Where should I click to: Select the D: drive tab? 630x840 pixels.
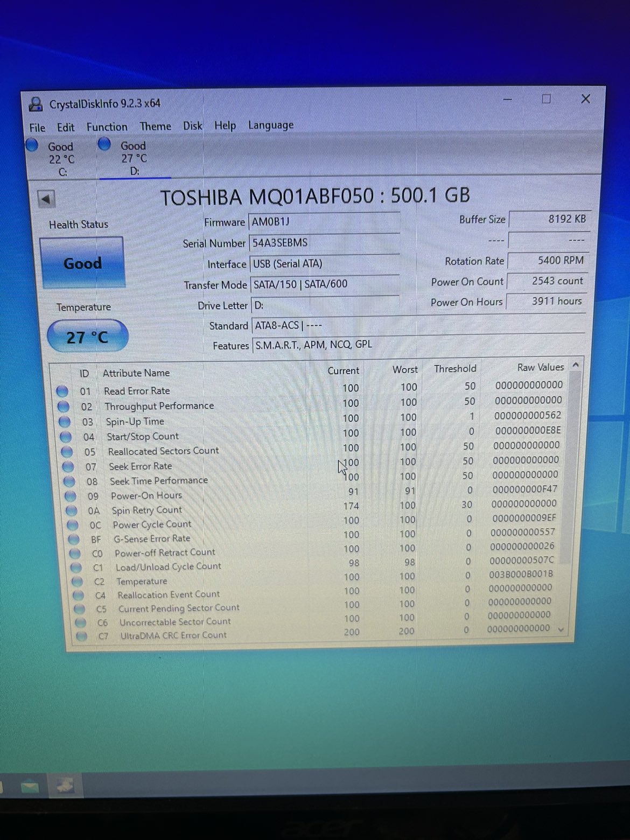click(x=135, y=158)
